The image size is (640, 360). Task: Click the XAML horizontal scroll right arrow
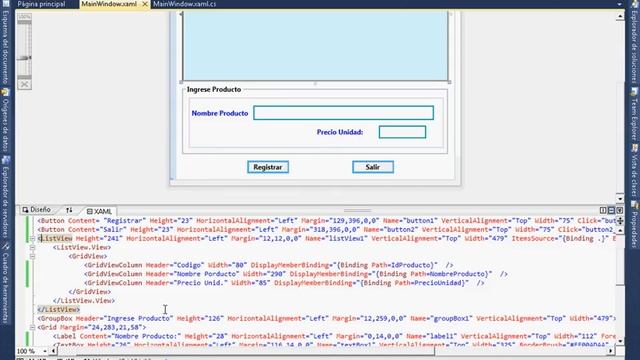[611, 351]
